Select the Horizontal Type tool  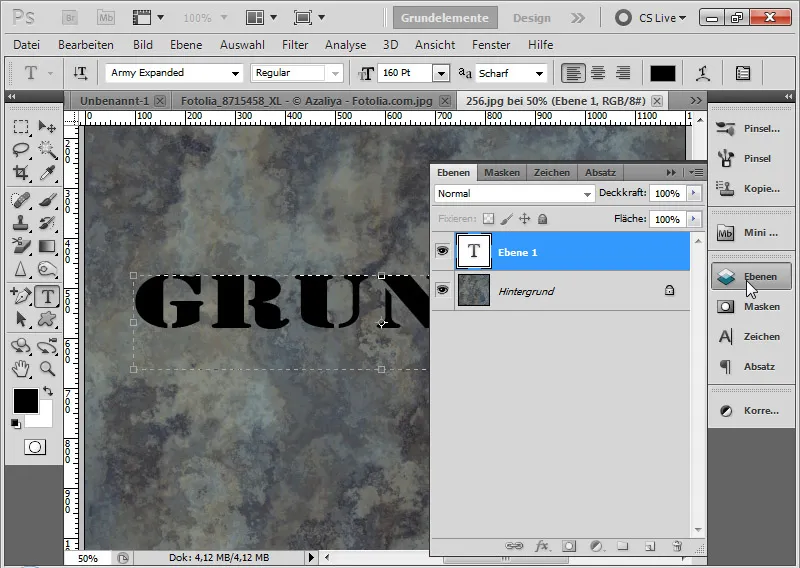click(47, 296)
